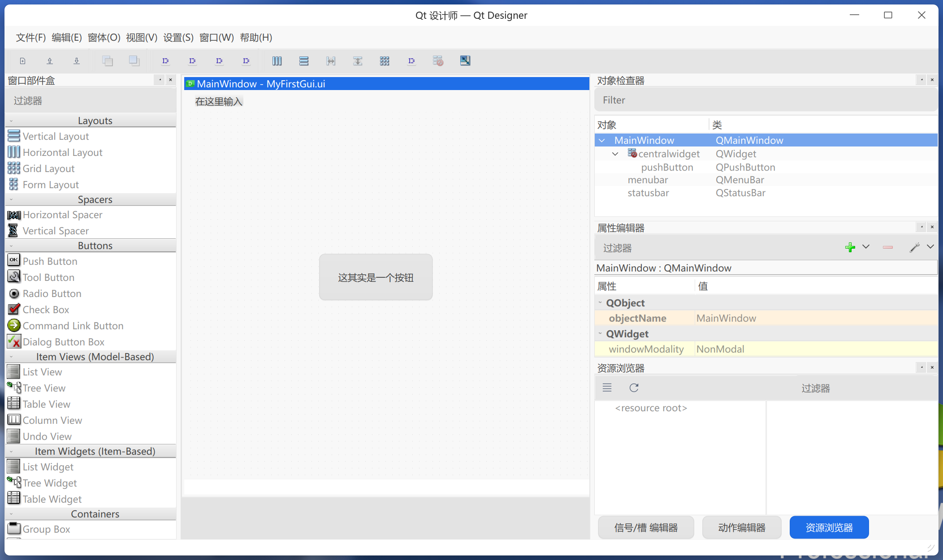The height and width of the screenshot is (560, 943).
Task: Click the green plus add property icon
Action: (850, 247)
